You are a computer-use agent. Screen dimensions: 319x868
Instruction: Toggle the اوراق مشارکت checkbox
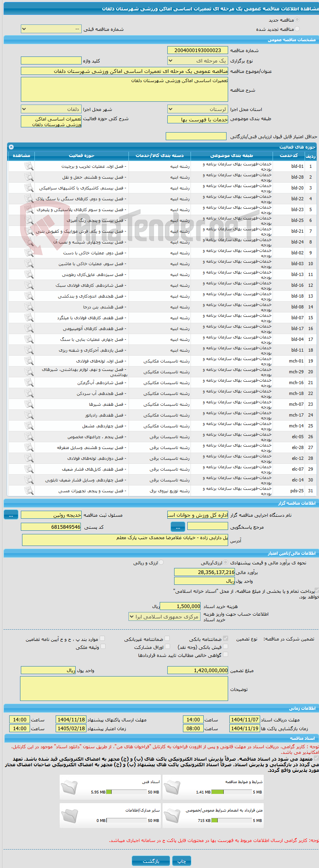[x=167, y=646]
